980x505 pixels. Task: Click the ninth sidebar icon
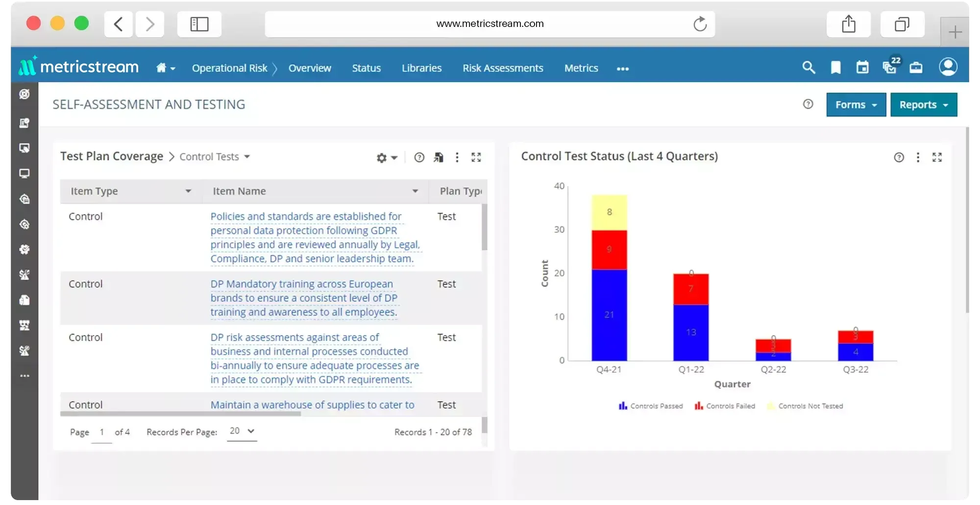[24, 300]
